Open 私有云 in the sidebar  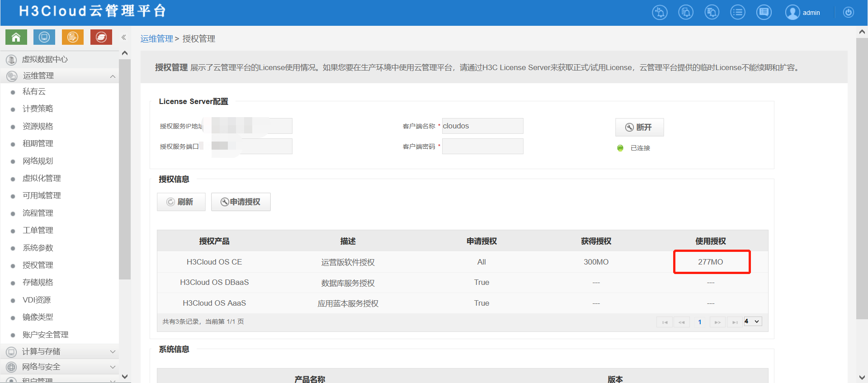pyautogui.click(x=34, y=92)
